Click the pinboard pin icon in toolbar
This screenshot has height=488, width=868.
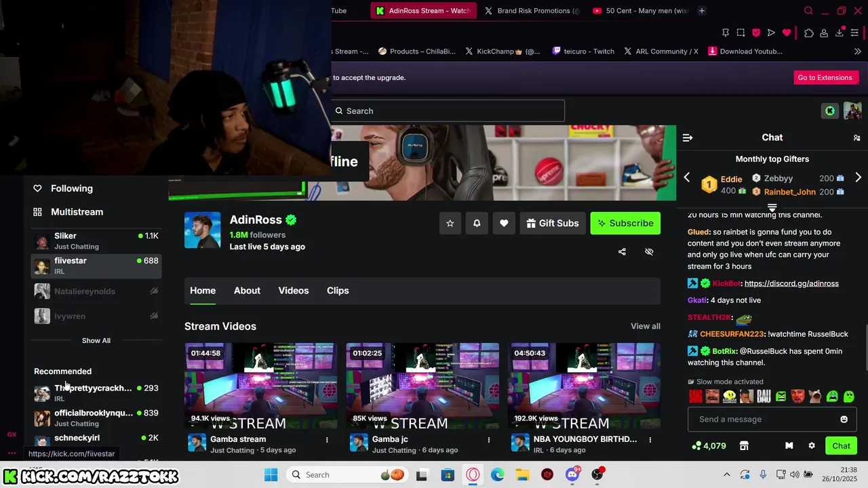[726, 33]
